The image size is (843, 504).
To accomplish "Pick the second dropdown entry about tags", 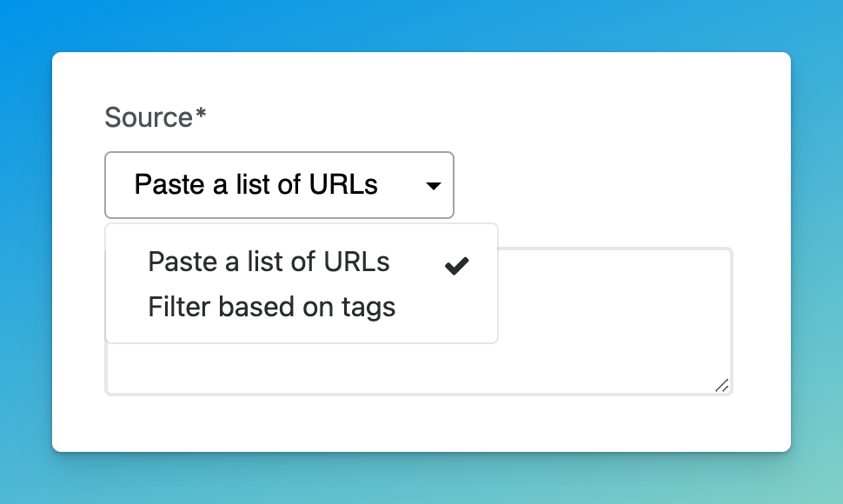I will 271,307.
